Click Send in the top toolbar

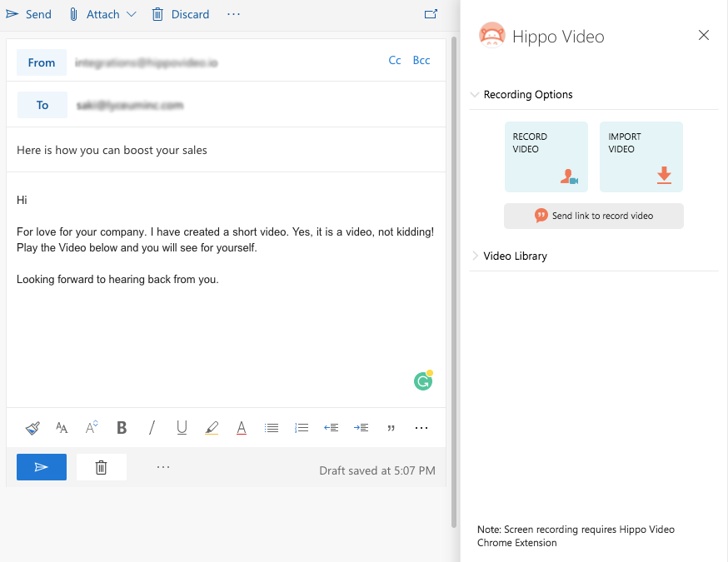[29, 14]
